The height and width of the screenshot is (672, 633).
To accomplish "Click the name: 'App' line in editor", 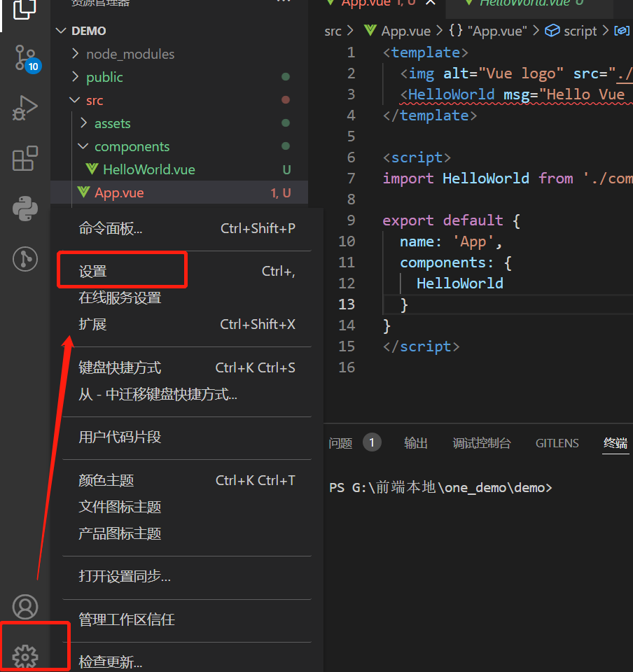I will pos(450,241).
